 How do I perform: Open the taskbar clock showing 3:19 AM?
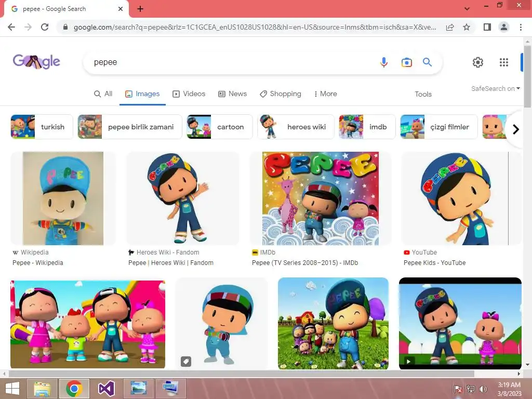click(509, 389)
